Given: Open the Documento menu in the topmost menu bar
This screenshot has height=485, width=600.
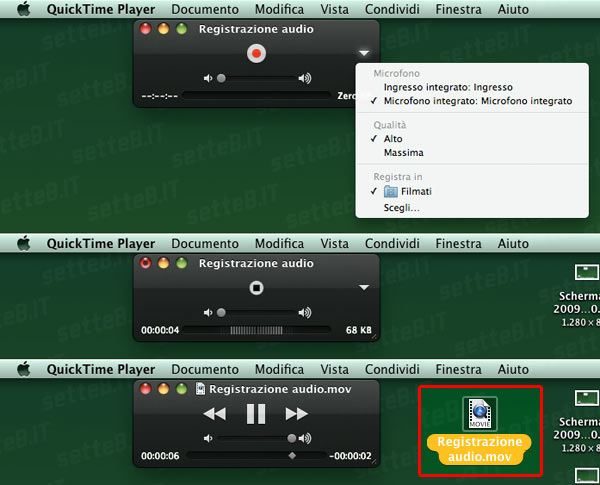Looking at the screenshot, I should [205, 8].
